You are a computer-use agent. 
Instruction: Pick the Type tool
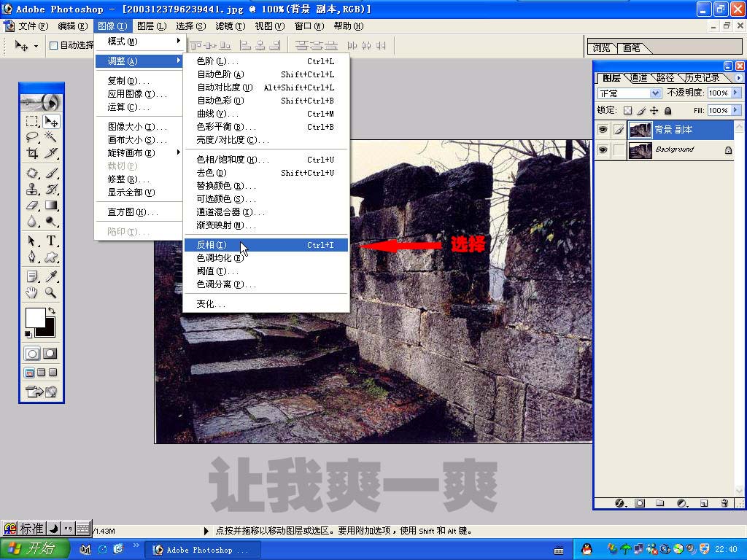[x=51, y=241]
